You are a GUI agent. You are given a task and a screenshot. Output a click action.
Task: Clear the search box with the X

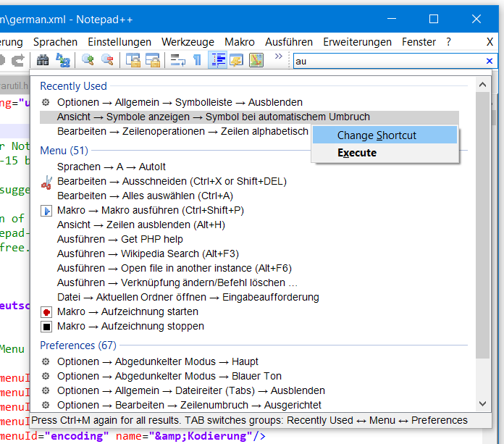coord(490,61)
